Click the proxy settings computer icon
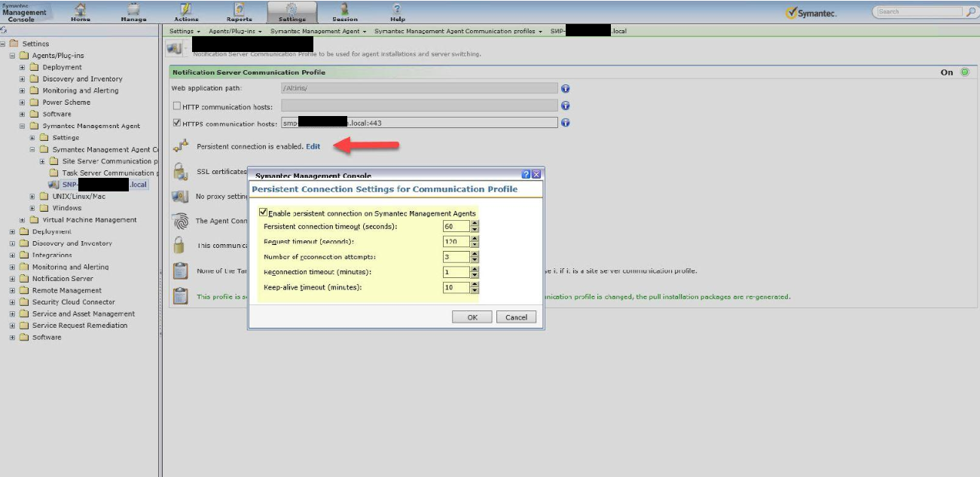 coord(179,197)
